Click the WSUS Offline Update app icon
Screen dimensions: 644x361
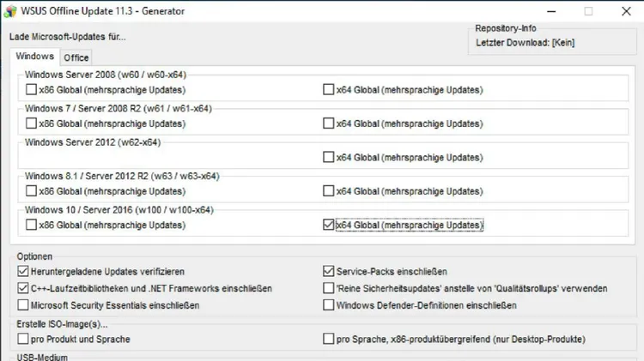click(9, 11)
